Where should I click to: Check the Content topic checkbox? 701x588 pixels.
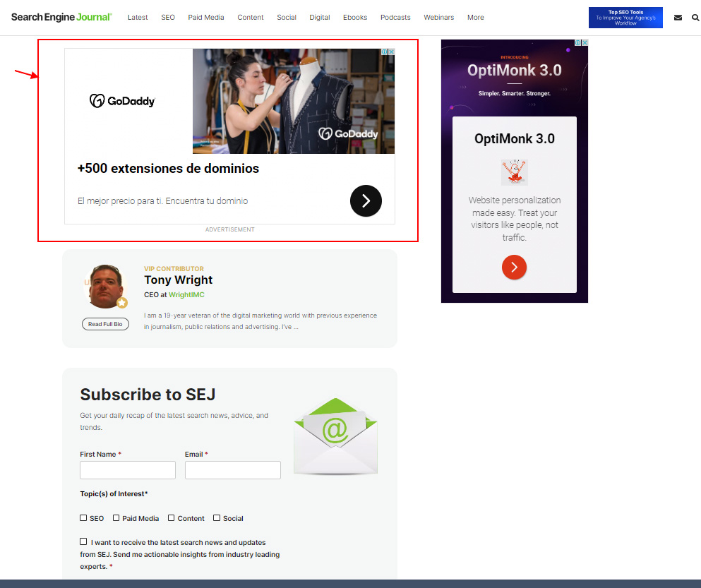point(172,518)
